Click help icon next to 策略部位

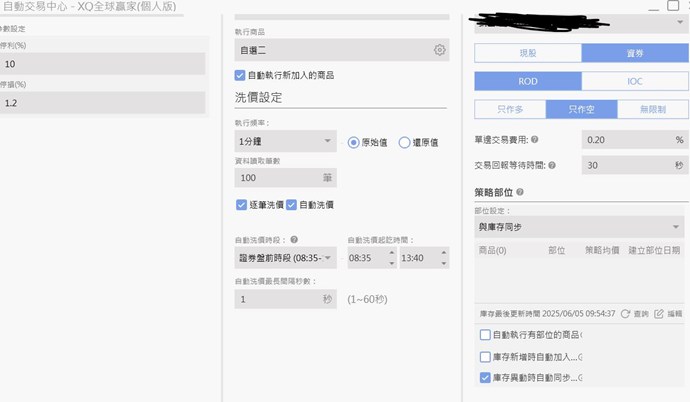pyautogui.click(x=520, y=191)
